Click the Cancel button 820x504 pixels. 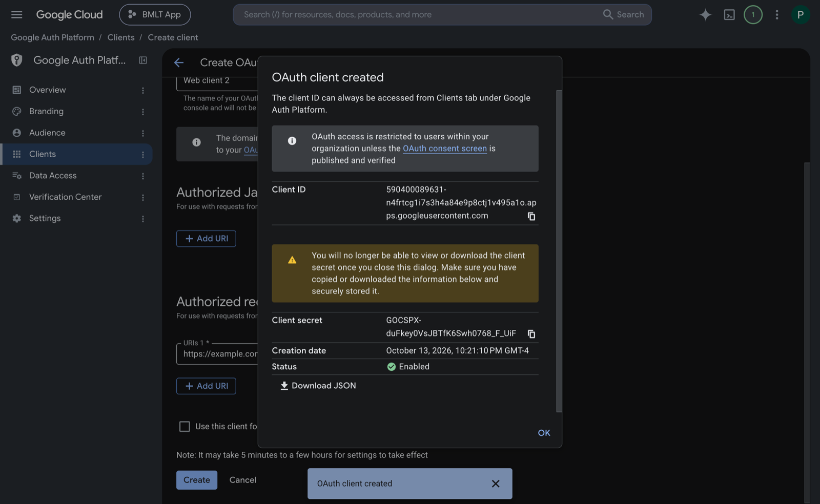pos(243,480)
